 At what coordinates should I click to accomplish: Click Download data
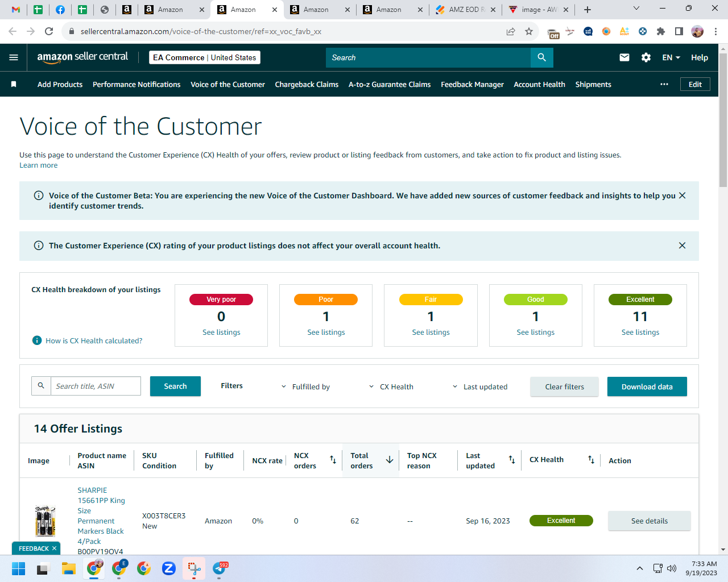pos(647,386)
